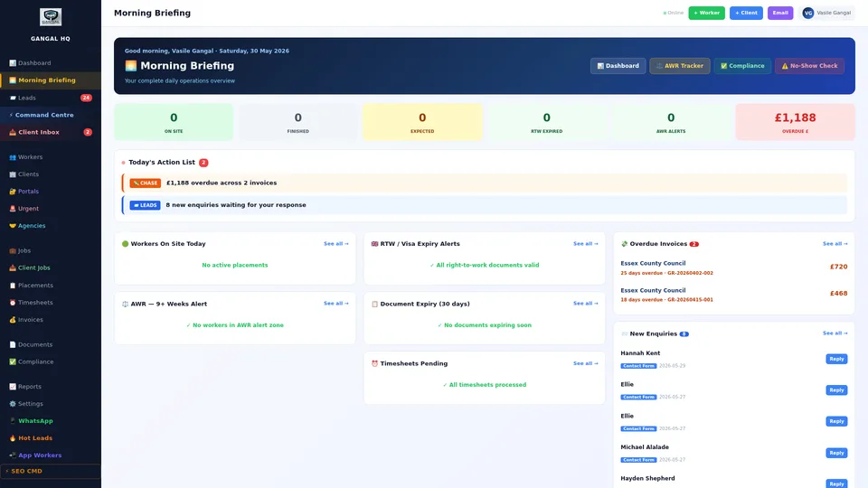Open the Essex County Council £720 invoice
Viewport: 868px width, 488px height.
(734, 267)
